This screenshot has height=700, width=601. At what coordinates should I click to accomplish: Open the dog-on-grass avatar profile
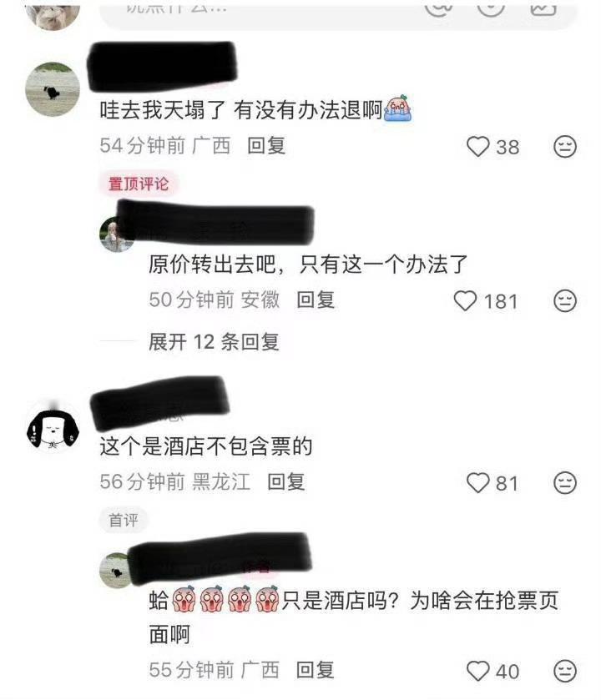coord(53,88)
